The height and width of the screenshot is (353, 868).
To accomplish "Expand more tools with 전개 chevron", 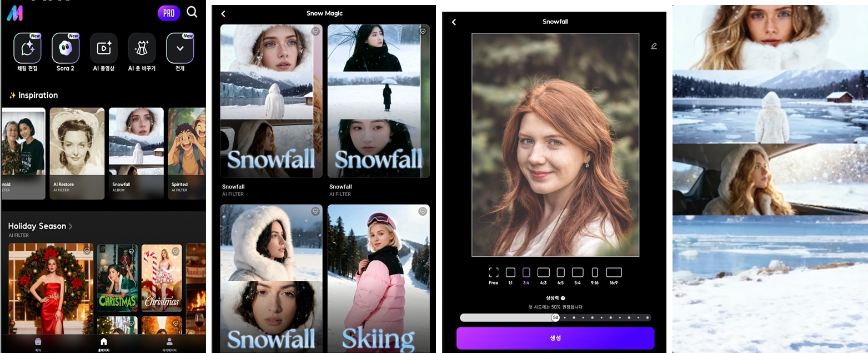I will point(180,48).
